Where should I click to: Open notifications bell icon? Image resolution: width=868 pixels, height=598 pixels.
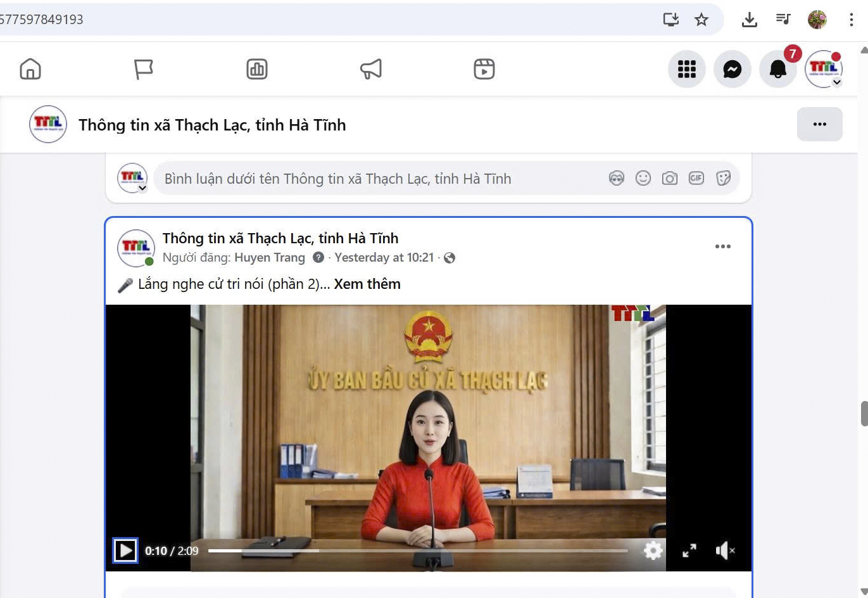click(x=777, y=69)
